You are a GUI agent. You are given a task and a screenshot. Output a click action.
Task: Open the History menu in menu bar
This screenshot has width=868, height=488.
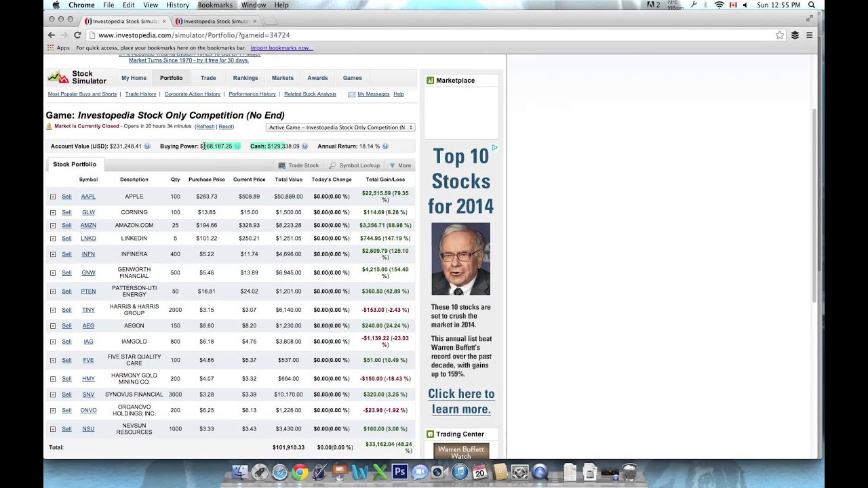coord(178,5)
